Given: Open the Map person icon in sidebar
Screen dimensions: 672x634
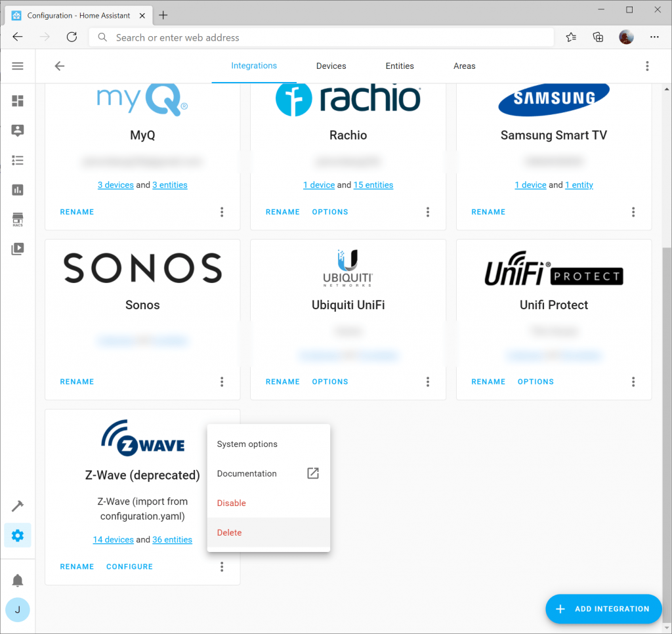Looking at the screenshot, I should 18,131.
